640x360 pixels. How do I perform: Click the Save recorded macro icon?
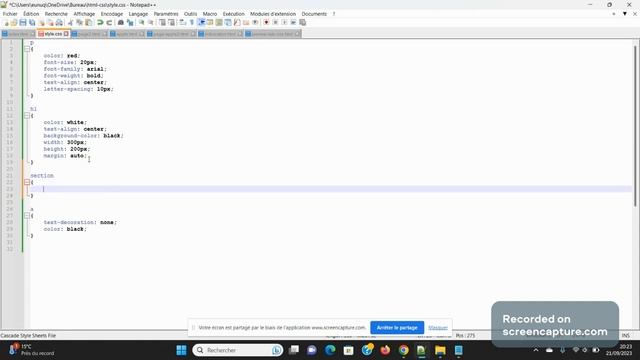pyautogui.click(x=302, y=22)
